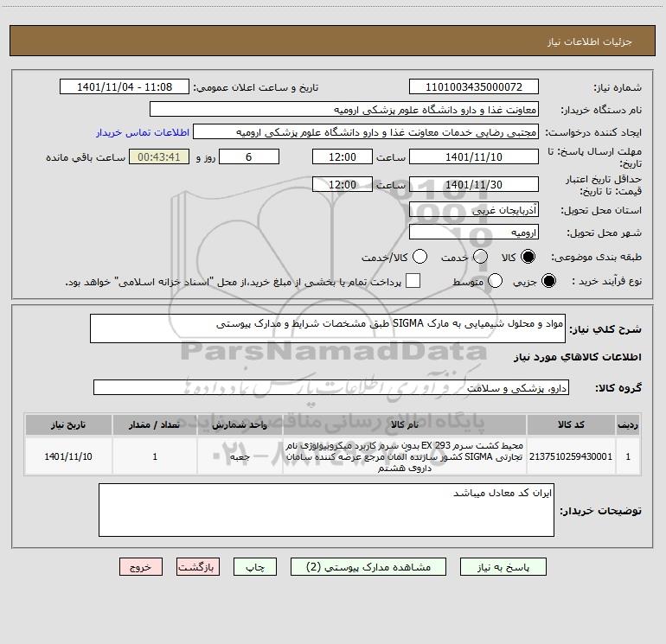Click the توضیحات خریدار text area
The height and width of the screenshot is (644, 666).
326,510
